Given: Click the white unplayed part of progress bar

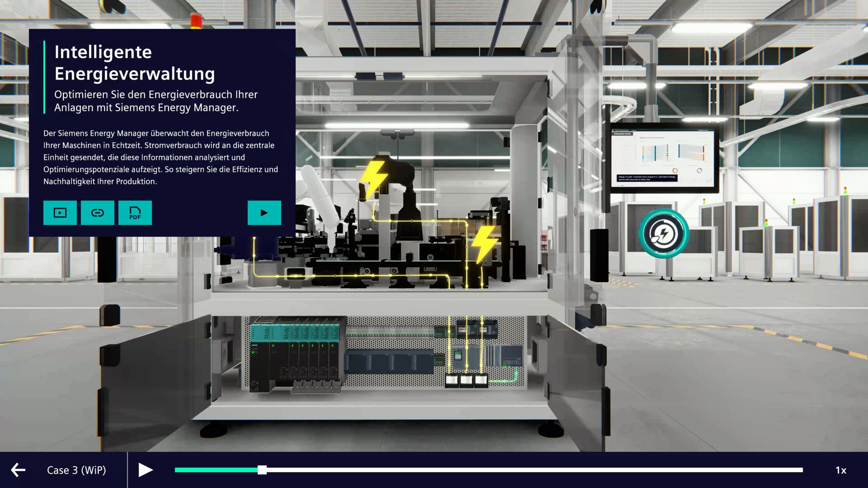Looking at the screenshot, I should [x=534, y=470].
